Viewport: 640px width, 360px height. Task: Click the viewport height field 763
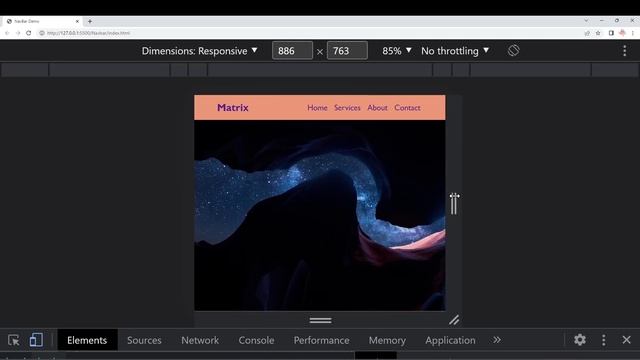coord(347,51)
